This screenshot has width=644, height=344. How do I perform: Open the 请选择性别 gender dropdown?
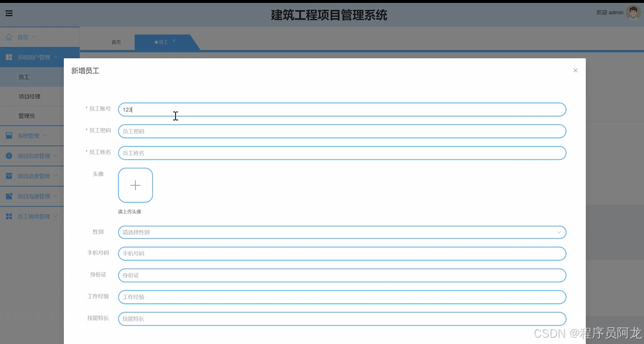[x=342, y=232]
